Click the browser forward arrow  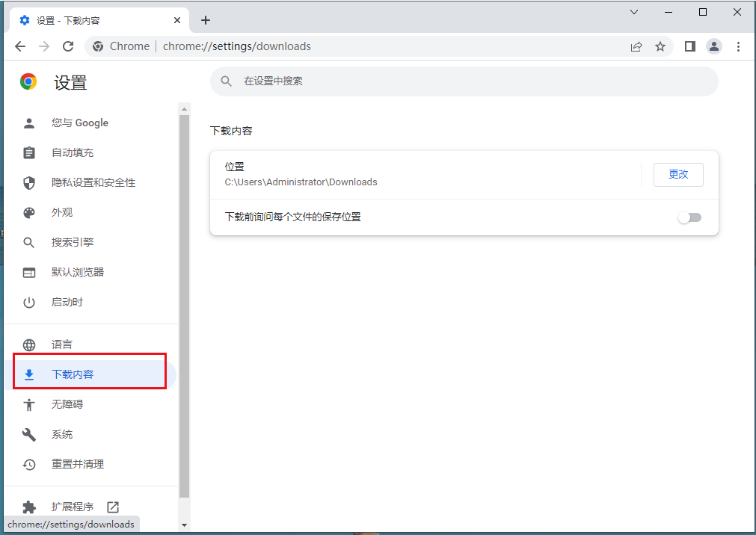click(x=44, y=46)
